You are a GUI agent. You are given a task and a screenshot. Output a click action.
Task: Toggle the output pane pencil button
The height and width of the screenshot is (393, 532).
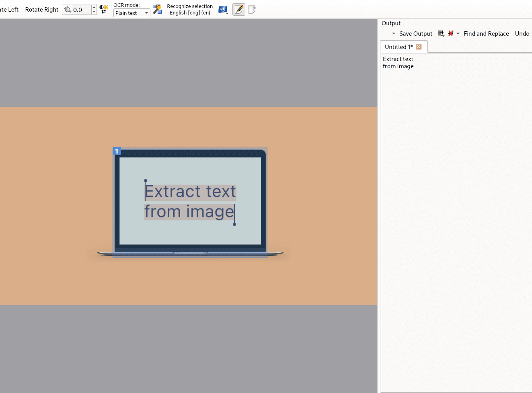click(239, 9)
